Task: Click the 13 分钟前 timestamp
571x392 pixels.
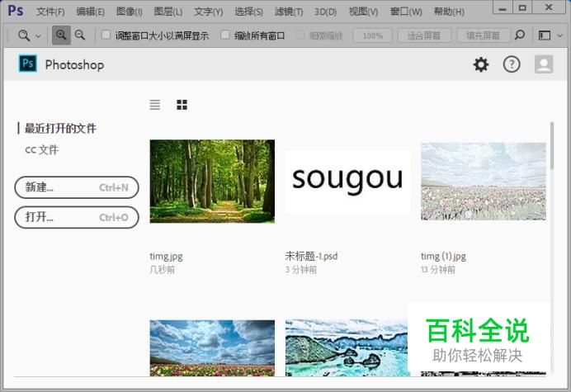Action: (438, 270)
